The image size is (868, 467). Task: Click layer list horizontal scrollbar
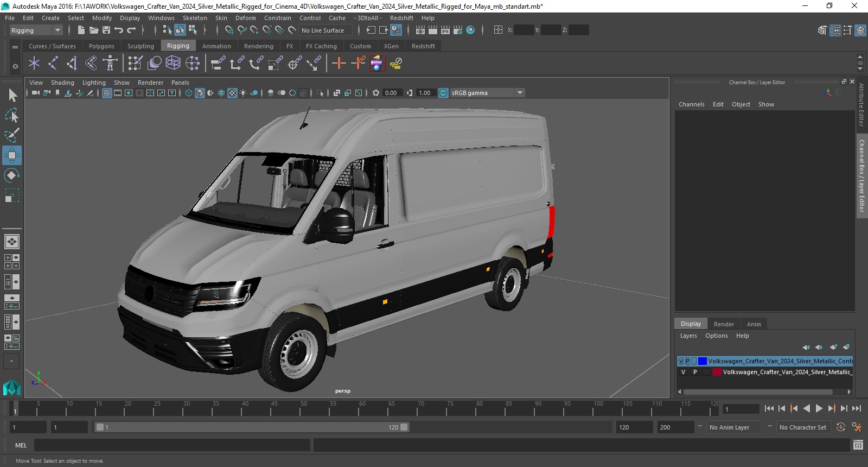tap(758, 392)
